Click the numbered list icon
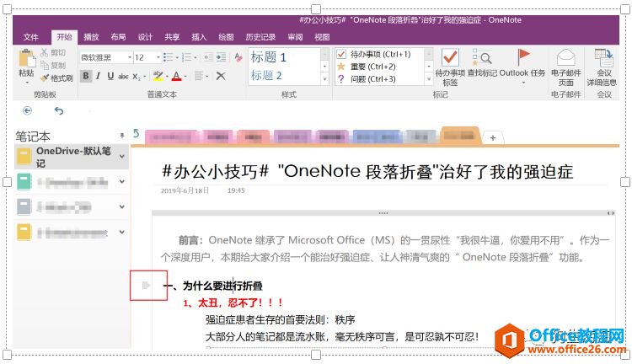632x364 pixels. click(186, 57)
